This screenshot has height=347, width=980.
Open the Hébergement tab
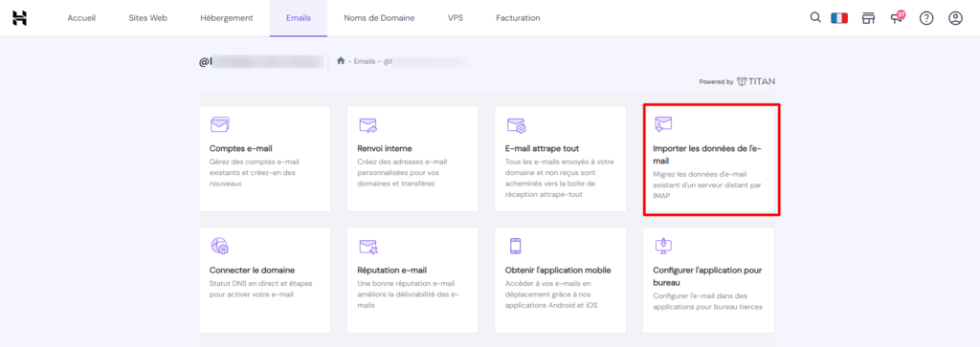click(226, 18)
